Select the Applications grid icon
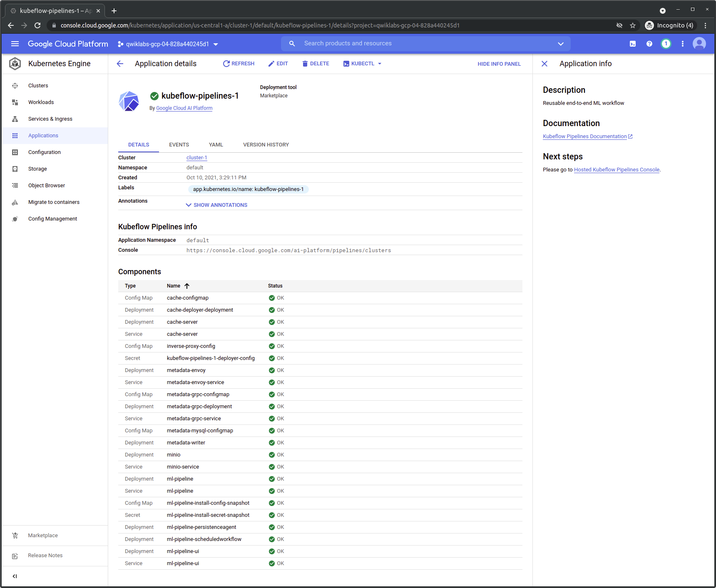Image resolution: width=716 pixels, height=588 pixels. (15, 136)
